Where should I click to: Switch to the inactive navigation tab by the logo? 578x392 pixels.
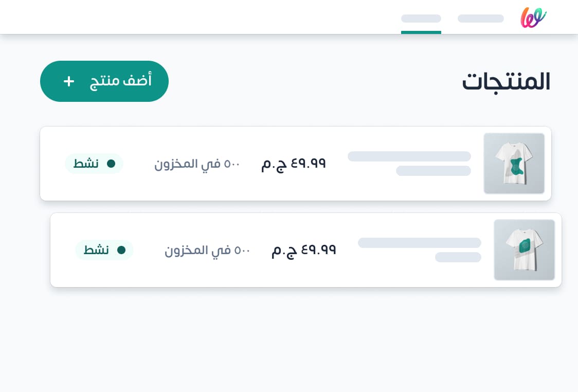[481, 19]
